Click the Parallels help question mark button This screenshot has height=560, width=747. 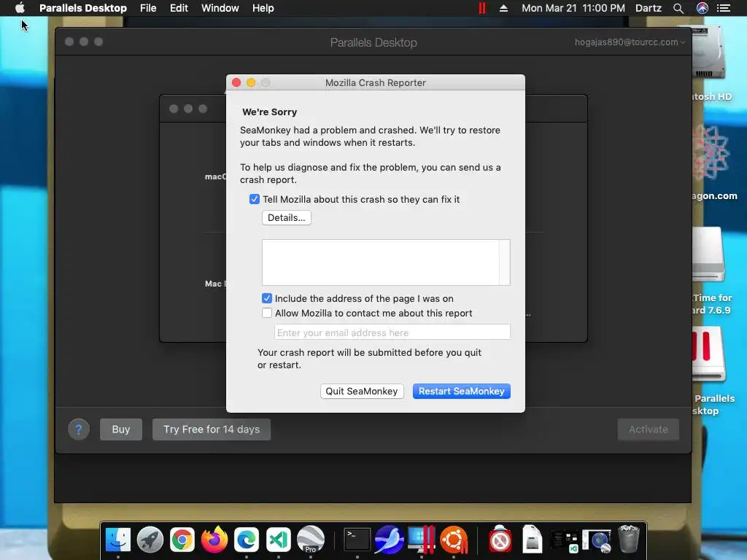pyautogui.click(x=79, y=429)
